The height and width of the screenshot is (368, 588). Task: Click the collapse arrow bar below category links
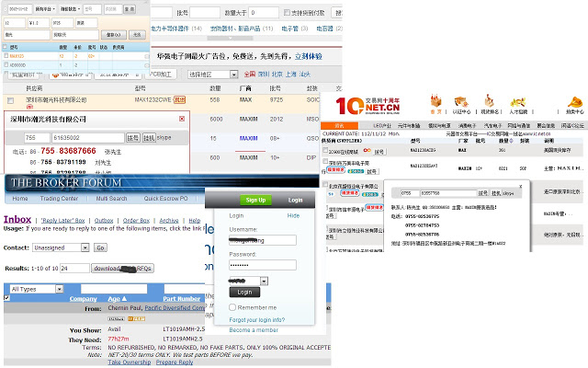230,38
